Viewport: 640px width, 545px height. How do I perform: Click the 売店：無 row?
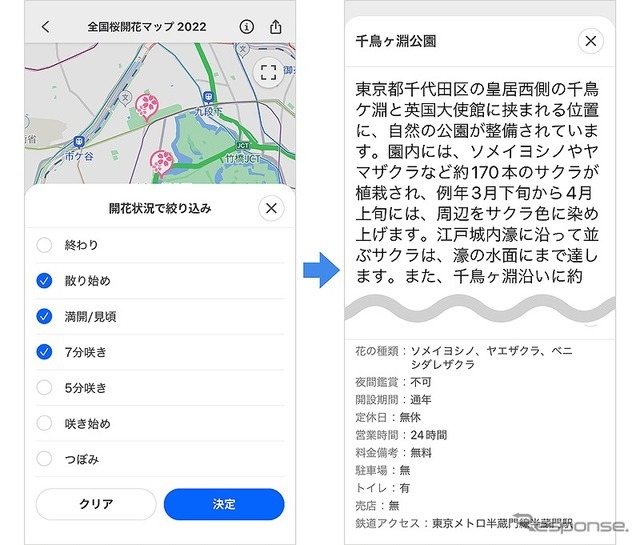point(378,506)
